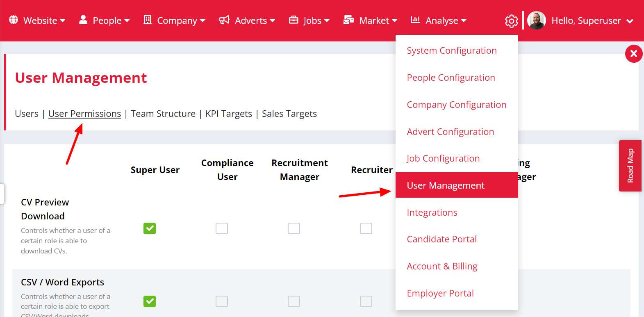The width and height of the screenshot is (644, 317).
Task: Enable CV Preview Download for Compliance User
Action: coord(222,228)
